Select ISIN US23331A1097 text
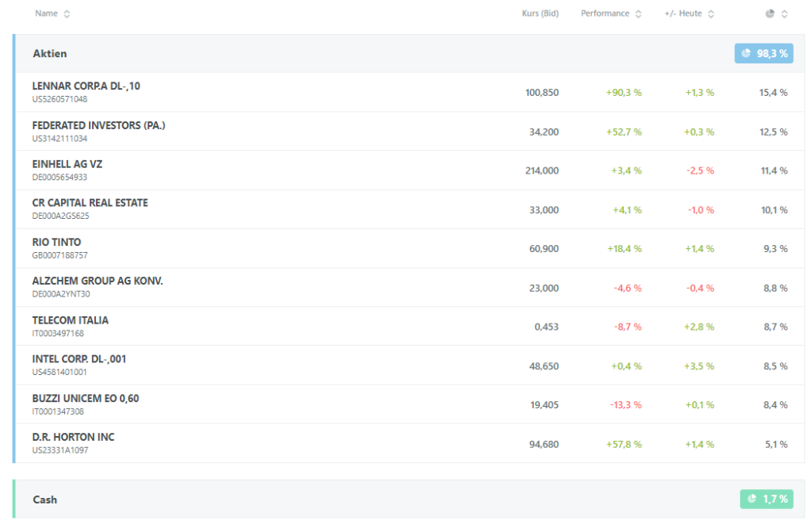812x532 pixels. point(60,450)
